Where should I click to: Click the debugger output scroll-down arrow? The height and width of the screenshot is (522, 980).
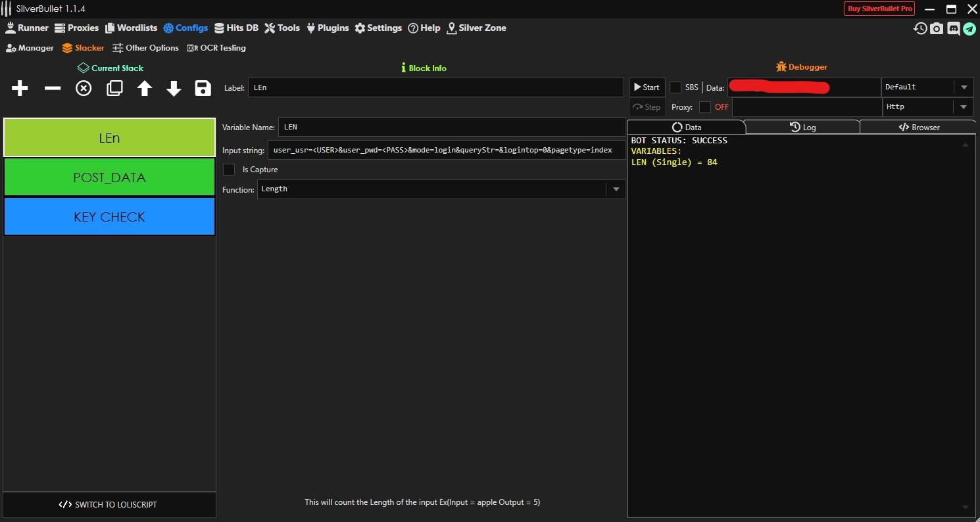pyautogui.click(x=966, y=507)
